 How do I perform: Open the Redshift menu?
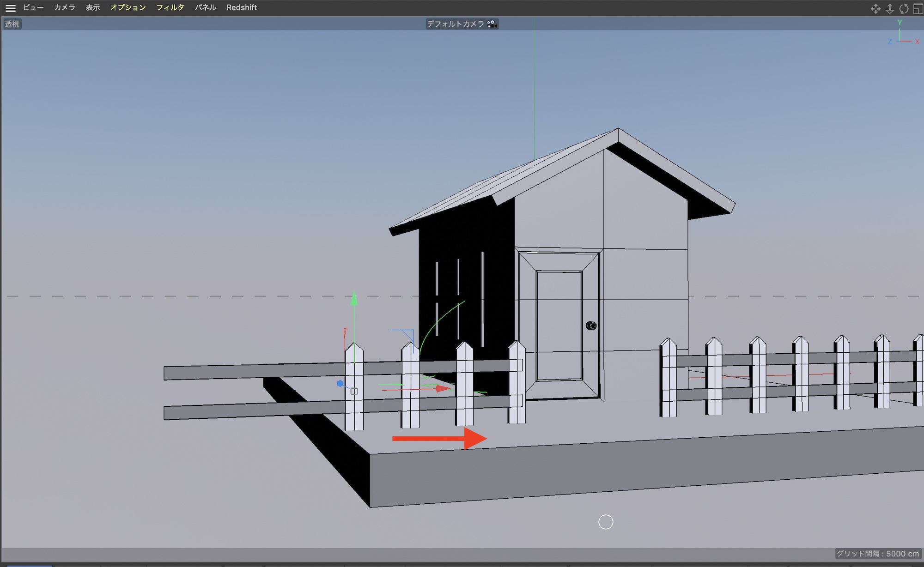pyautogui.click(x=241, y=7)
